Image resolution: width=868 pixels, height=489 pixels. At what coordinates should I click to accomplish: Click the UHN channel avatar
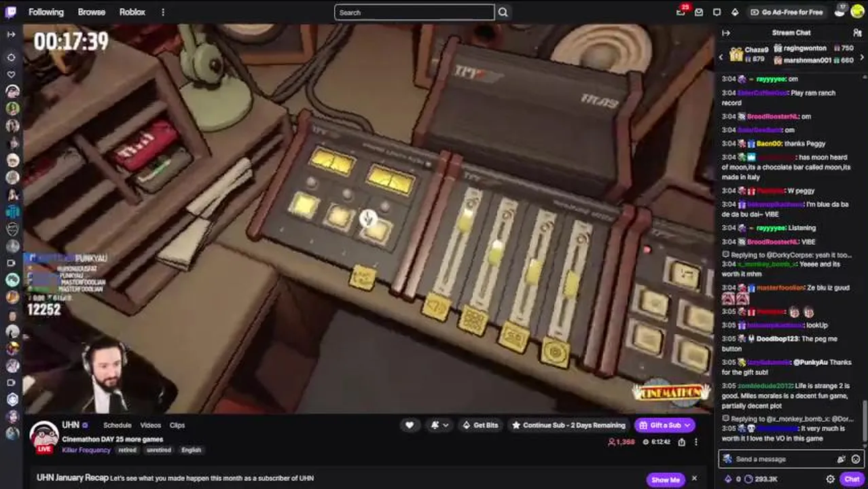click(x=43, y=435)
